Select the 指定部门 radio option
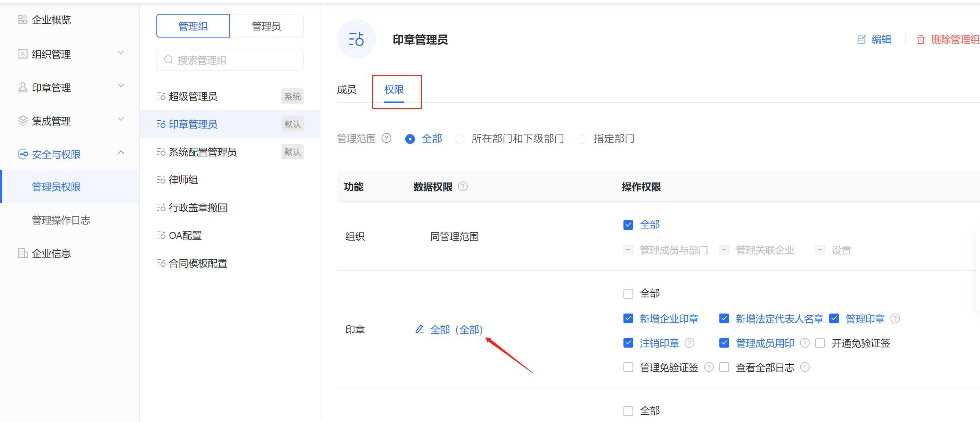This screenshot has height=422, width=980. (x=582, y=139)
